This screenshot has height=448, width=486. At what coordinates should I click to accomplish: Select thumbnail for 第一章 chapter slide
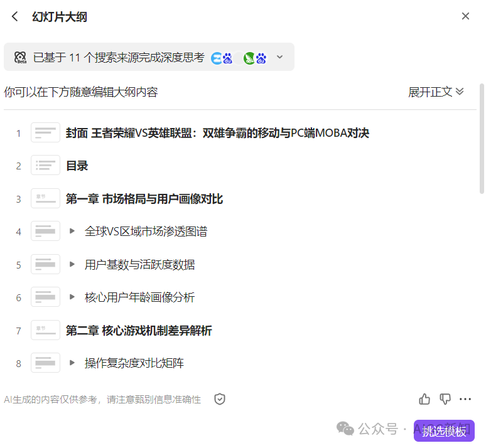[45, 198]
